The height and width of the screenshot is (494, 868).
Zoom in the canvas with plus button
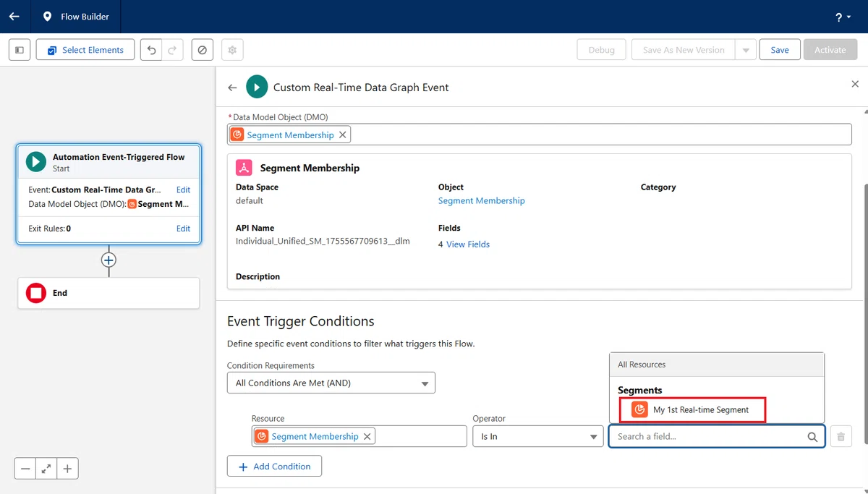(x=67, y=469)
